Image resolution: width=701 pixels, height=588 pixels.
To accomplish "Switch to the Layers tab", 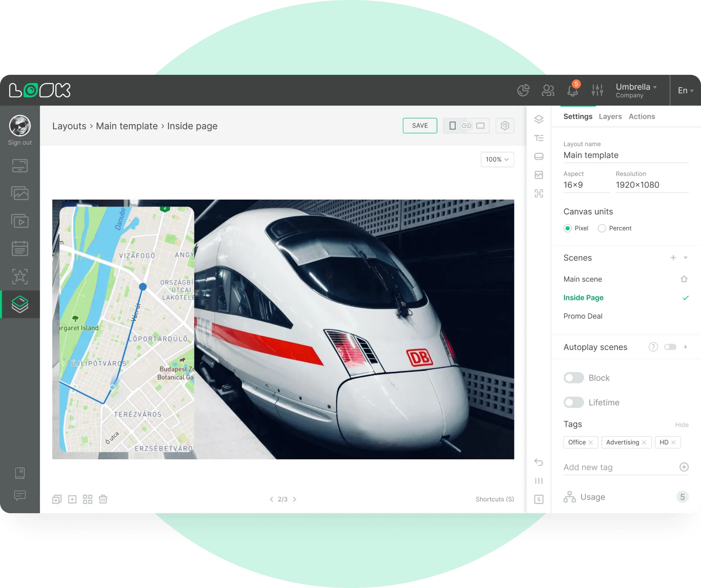I will click(x=610, y=116).
